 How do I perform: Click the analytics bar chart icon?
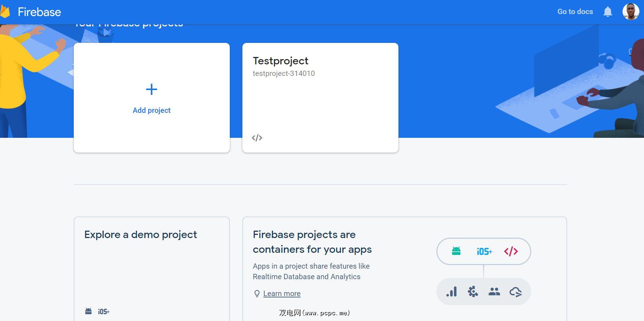[x=452, y=292]
